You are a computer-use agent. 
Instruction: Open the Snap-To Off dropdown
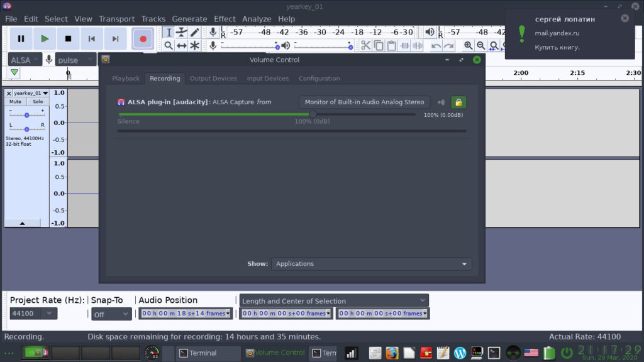click(x=111, y=314)
